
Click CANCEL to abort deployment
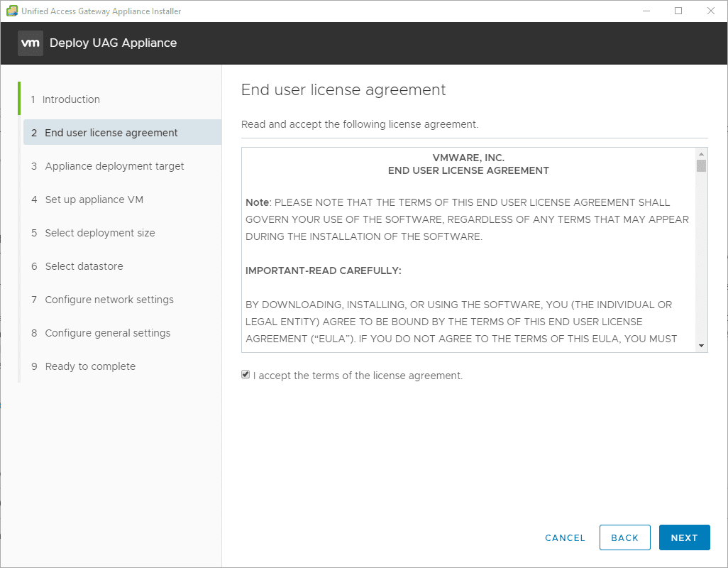point(565,538)
